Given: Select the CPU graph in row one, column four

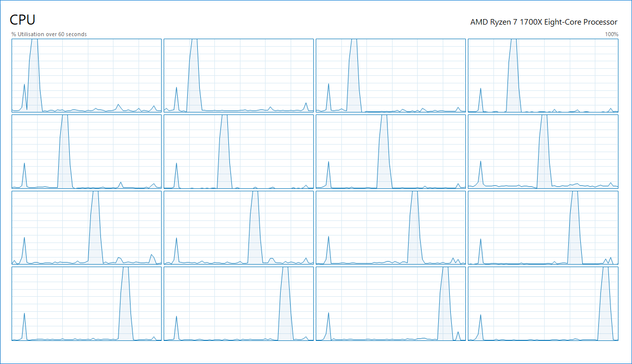Looking at the screenshot, I should (543, 76).
